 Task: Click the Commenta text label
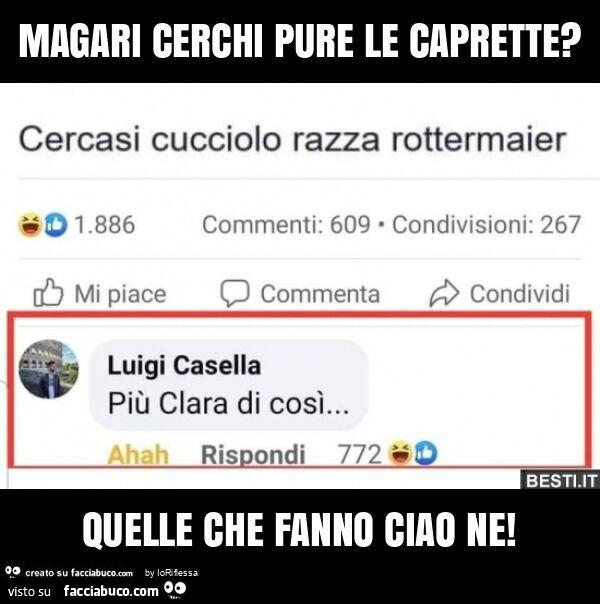pyautogui.click(x=320, y=294)
